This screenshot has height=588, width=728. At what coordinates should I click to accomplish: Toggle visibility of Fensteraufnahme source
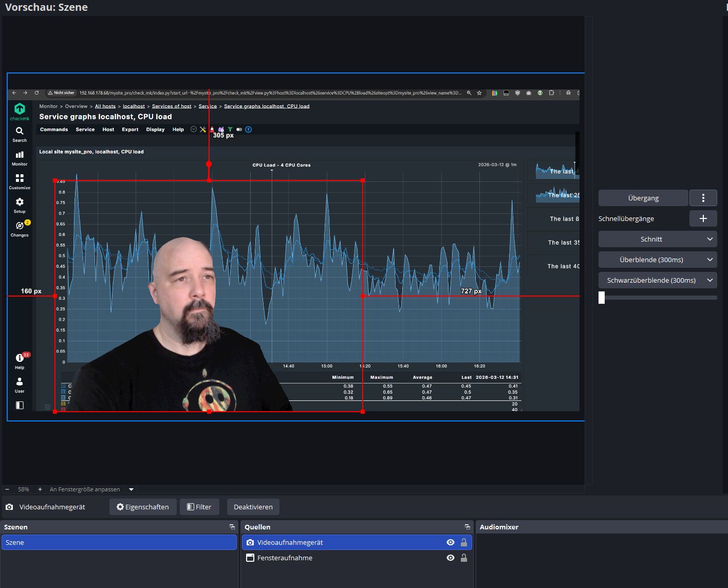coord(451,558)
